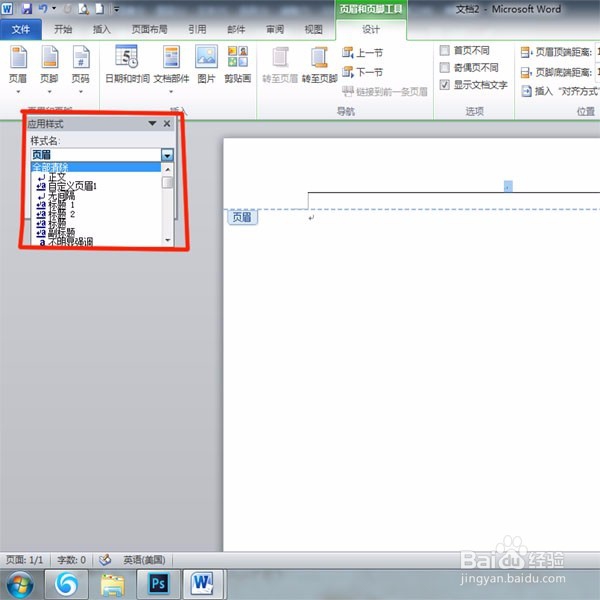The width and height of the screenshot is (600, 600).
Task: Open Windows Explorer from taskbar
Action: (x=112, y=584)
